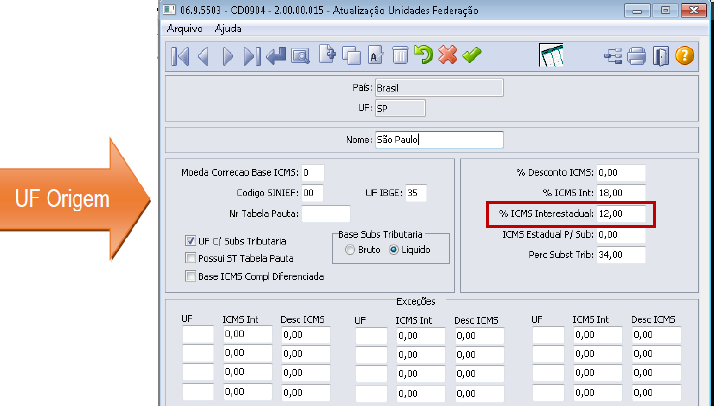Click the Perc Subst Trib field 34,00
This screenshot has height=407, width=714.
coord(621,255)
